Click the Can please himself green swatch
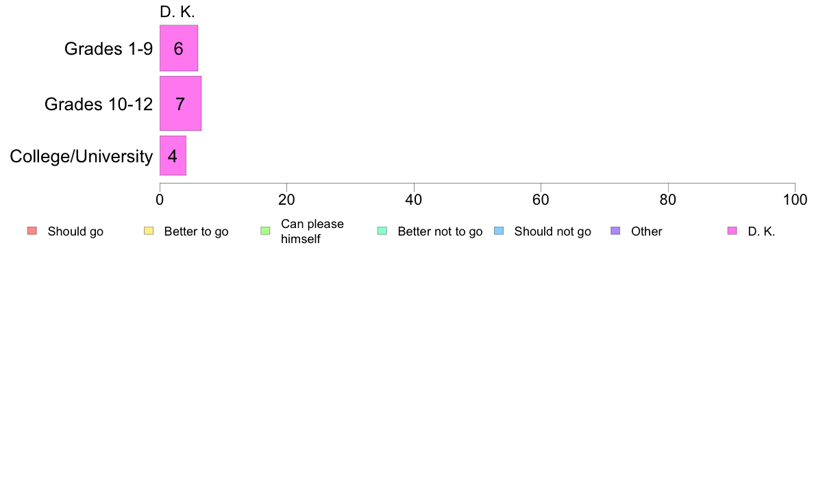Viewport: 814px width, 504px height. pos(265,231)
